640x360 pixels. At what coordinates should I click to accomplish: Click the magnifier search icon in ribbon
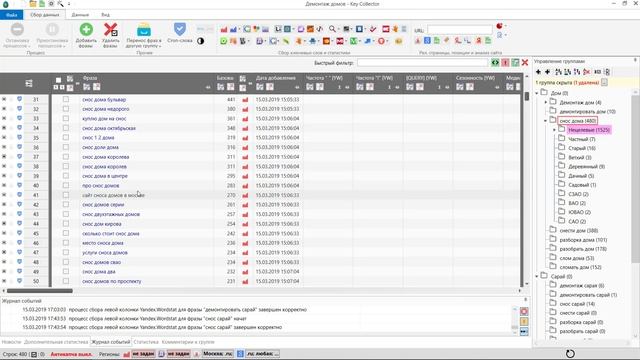pyautogui.click(x=333, y=29)
